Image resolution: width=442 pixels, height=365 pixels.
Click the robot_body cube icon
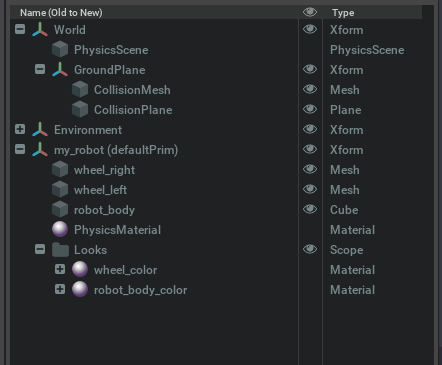[60, 209]
